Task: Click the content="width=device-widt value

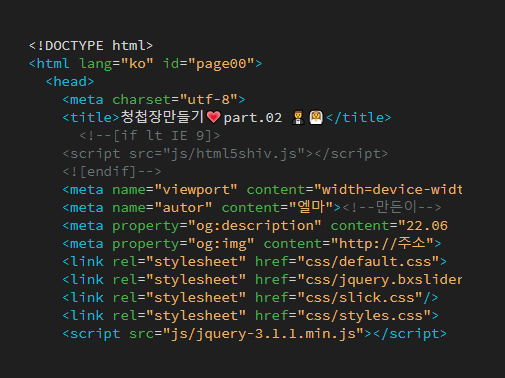Action: [354, 190]
